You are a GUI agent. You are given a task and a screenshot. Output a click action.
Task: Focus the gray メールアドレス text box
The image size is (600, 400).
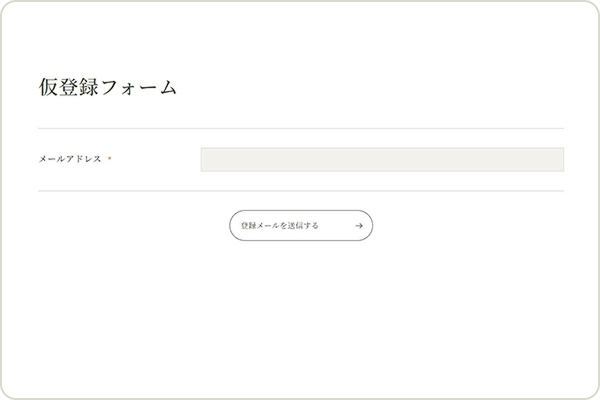(x=381, y=160)
